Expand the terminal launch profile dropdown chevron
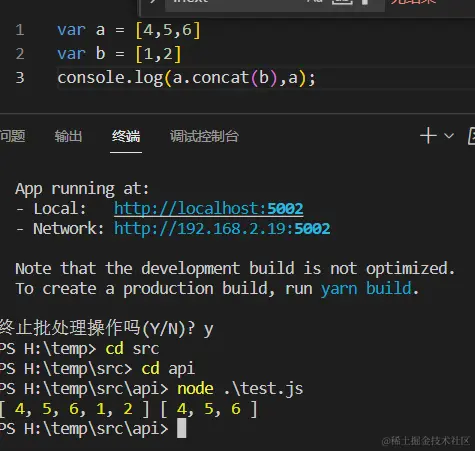The width and height of the screenshot is (475, 451). point(449,136)
